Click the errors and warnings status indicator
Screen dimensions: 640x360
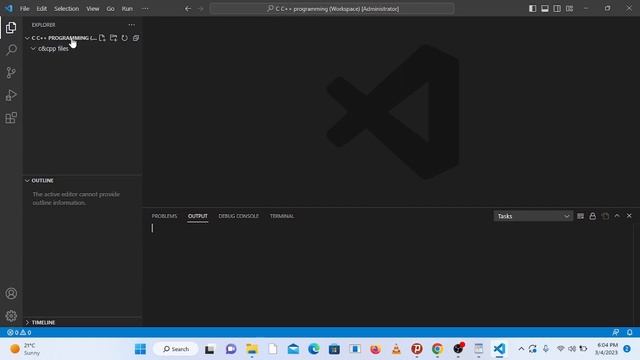coord(19,332)
